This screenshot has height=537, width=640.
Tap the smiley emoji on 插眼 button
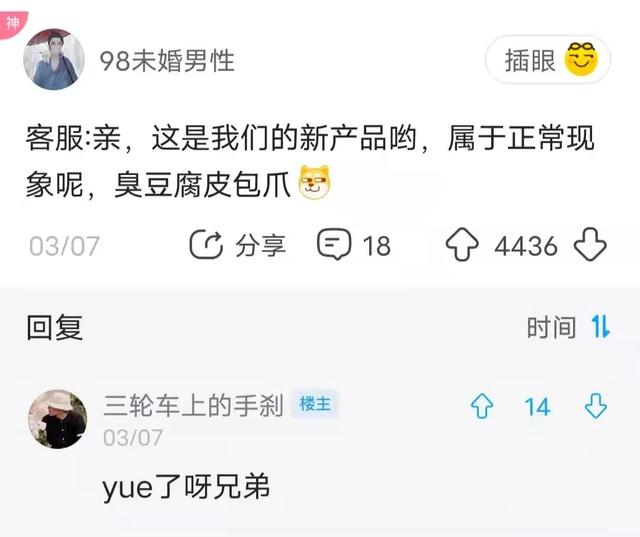coord(581,59)
